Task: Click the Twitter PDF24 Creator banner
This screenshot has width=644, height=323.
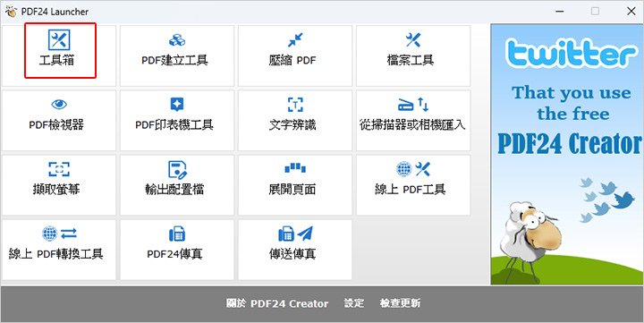Action: click(x=567, y=154)
